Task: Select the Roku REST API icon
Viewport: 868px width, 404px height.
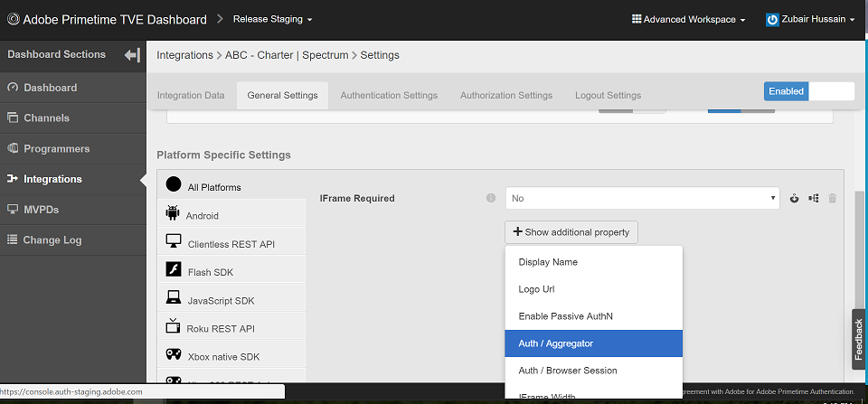Action: tap(174, 327)
